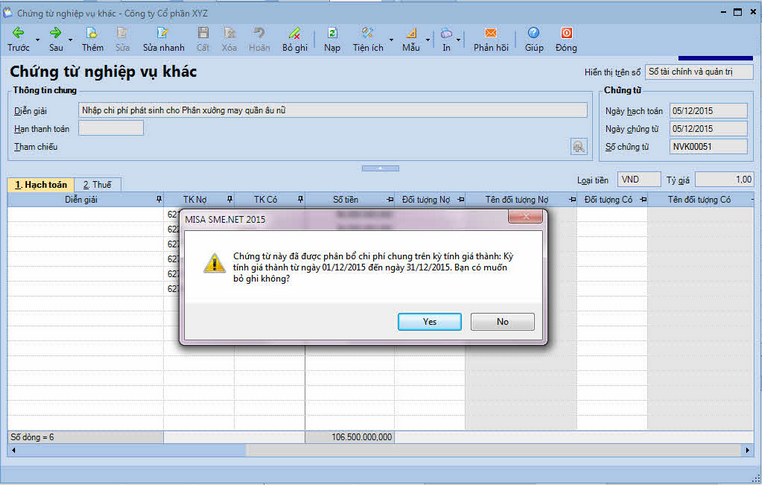Open Hiển thị trên sổ combo box
This screenshot has height=485, width=762.
point(699,72)
